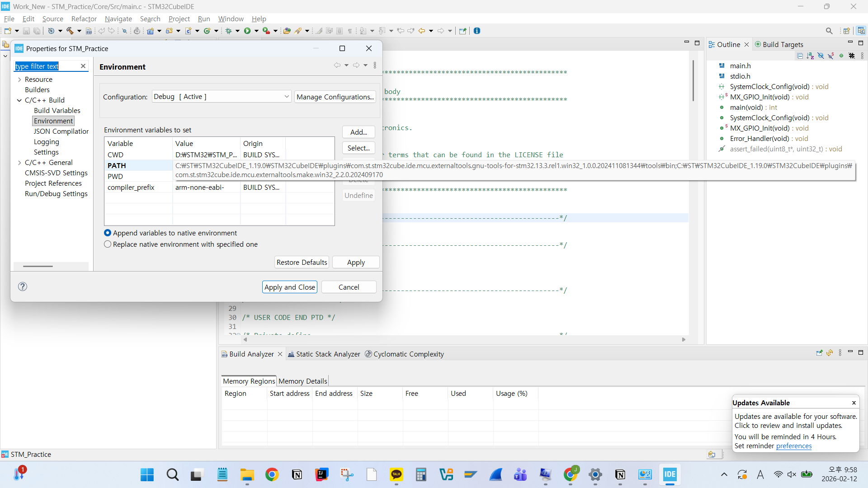The width and height of the screenshot is (868, 488).
Task: Click the editor horizontal scrollbar
Action: click(x=464, y=339)
